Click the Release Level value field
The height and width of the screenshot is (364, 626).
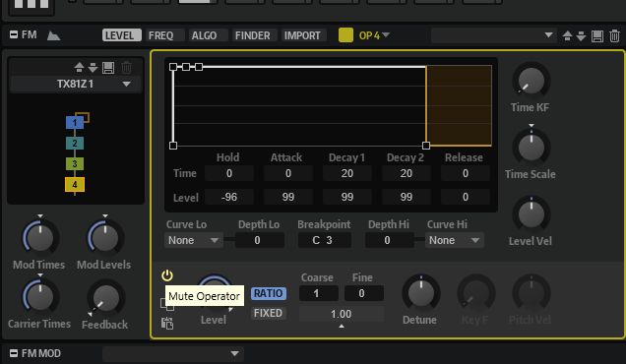tap(466, 197)
